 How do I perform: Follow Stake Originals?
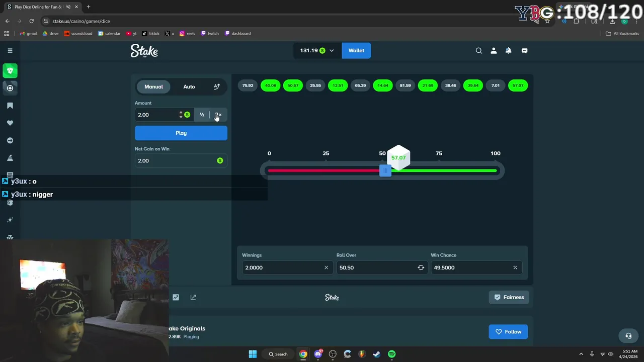pyautogui.click(x=508, y=332)
